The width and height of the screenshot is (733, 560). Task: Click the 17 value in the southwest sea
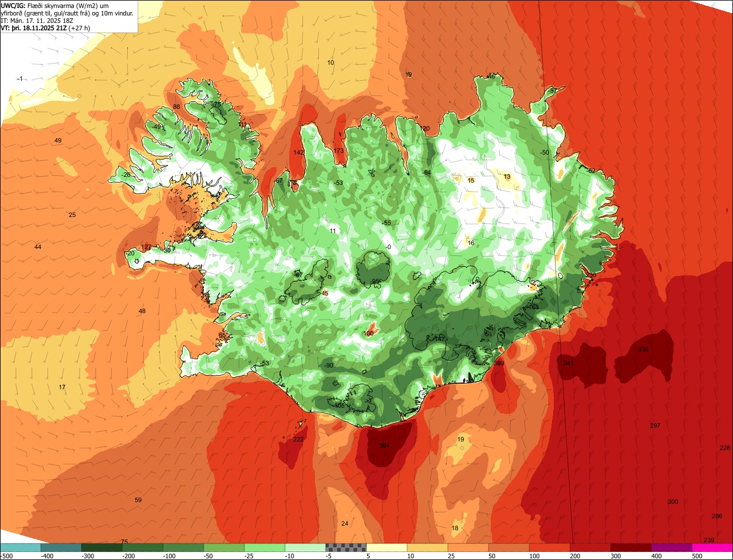coord(62,387)
